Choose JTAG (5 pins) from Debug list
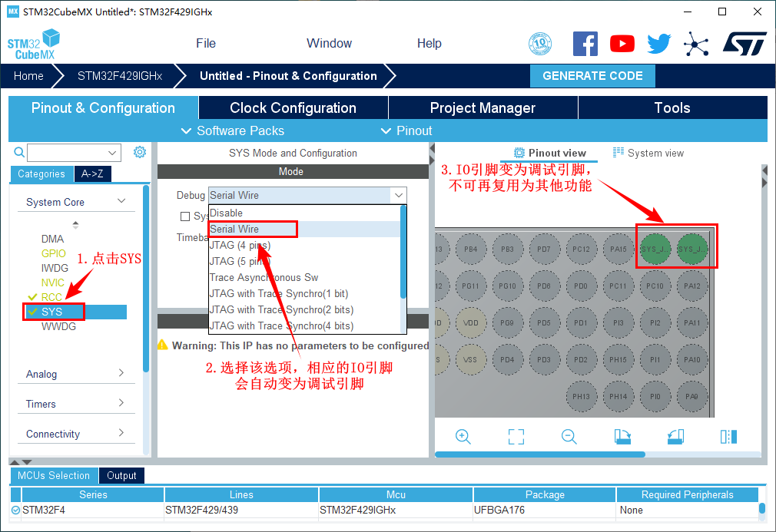The image size is (776, 532). point(240,261)
